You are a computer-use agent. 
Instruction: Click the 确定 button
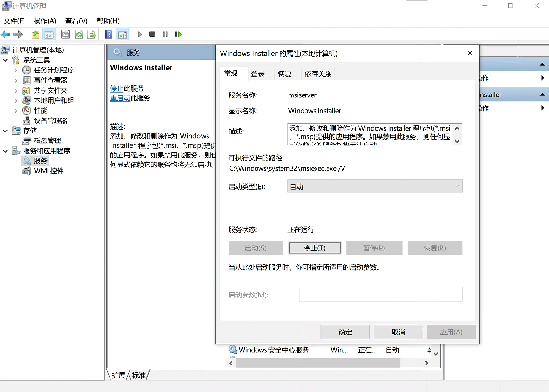345,332
